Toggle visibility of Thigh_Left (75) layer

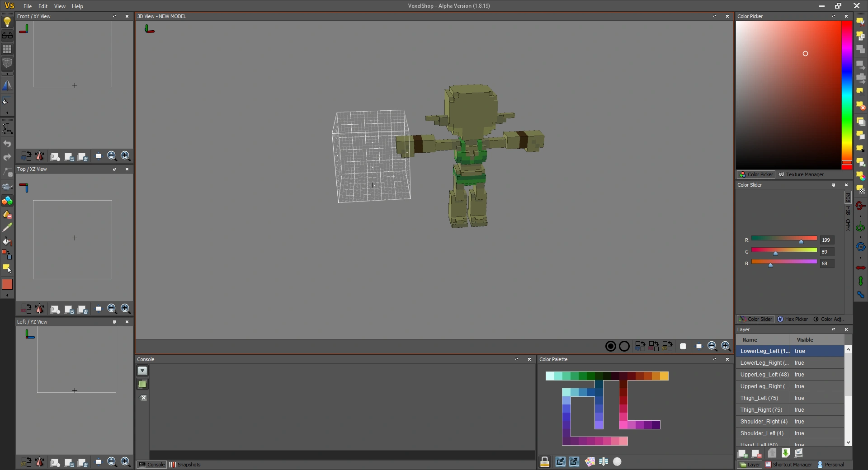(817, 398)
